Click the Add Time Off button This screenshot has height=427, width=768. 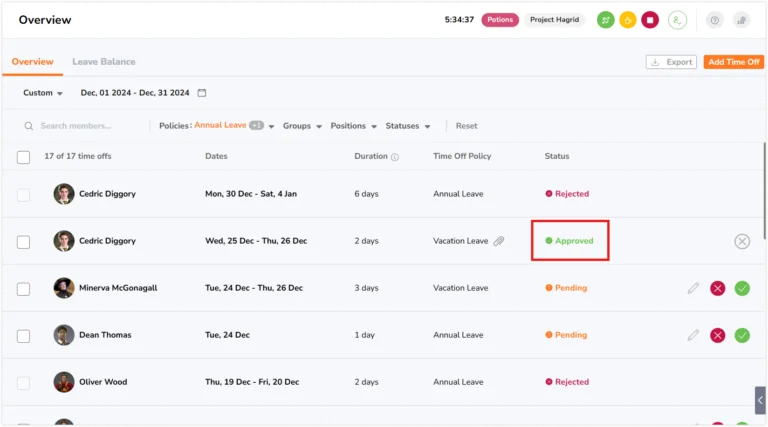coord(733,62)
